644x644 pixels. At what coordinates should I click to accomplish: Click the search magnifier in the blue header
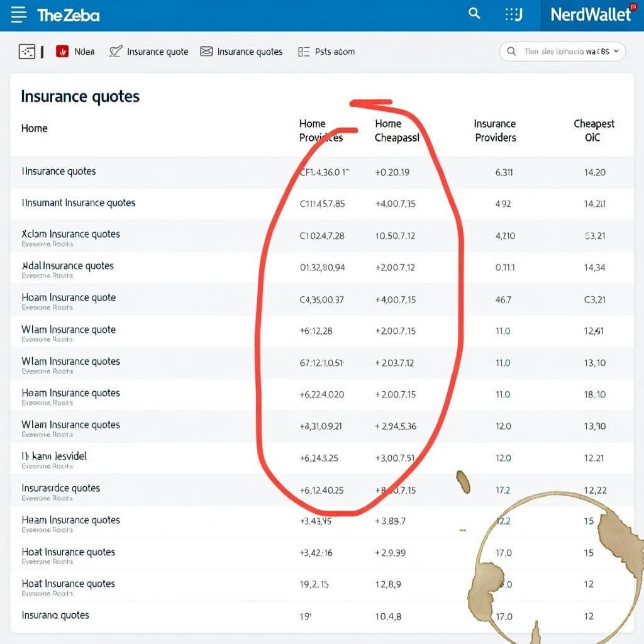474,13
